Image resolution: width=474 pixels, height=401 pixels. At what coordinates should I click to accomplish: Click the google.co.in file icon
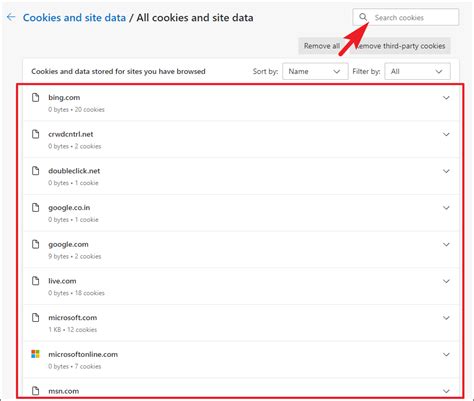pos(35,207)
